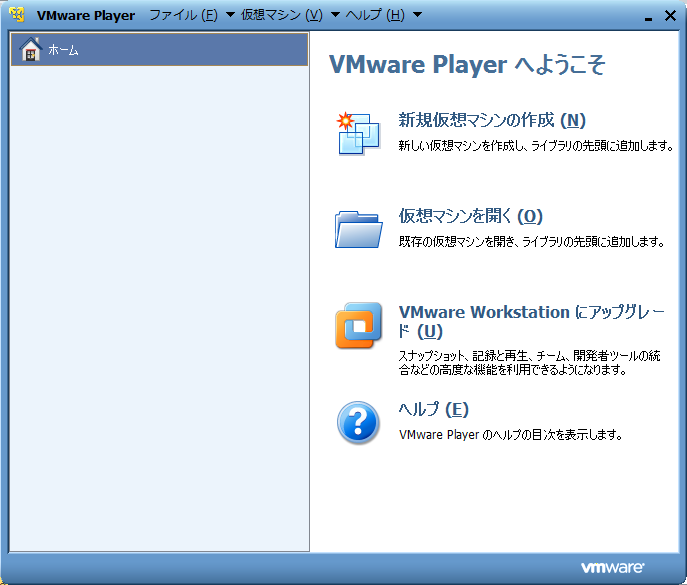Screen dimensions: 687x585
Task: Expand dropdown arrow after ヘルプ (H)
Action: tap(418, 15)
